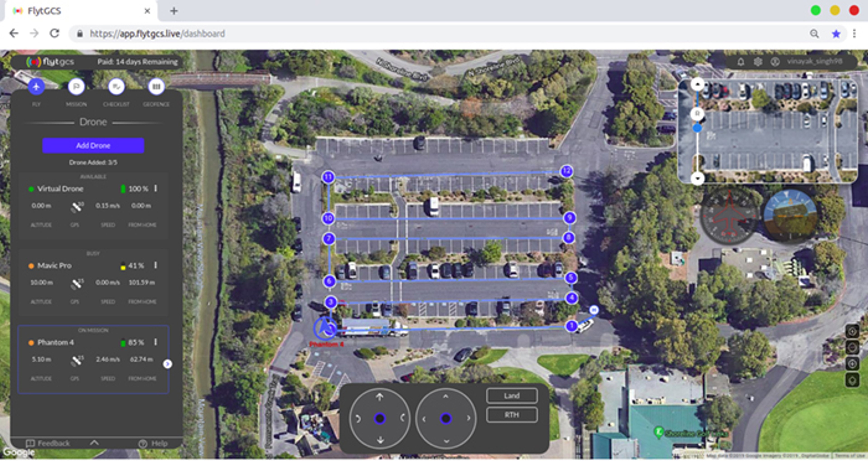The width and height of the screenshot is (868, 461).
Task: Collapse the panel using bottom chevron
Action: click(94, 443)
